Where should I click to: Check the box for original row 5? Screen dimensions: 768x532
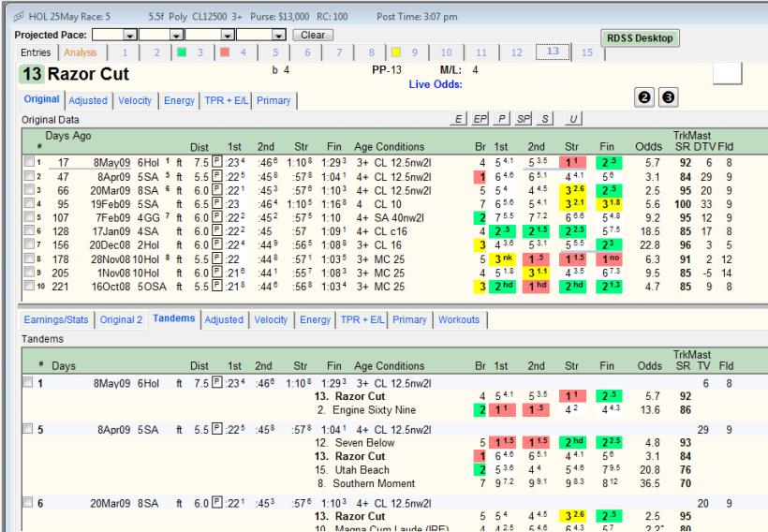[x=29, y=216]
